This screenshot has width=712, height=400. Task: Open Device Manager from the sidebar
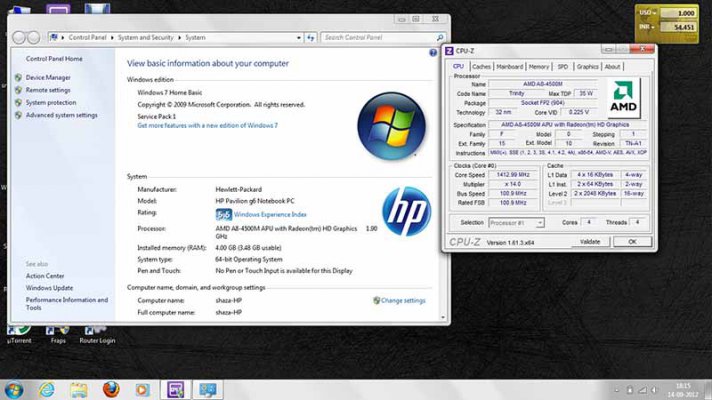[x=48, y=78]
